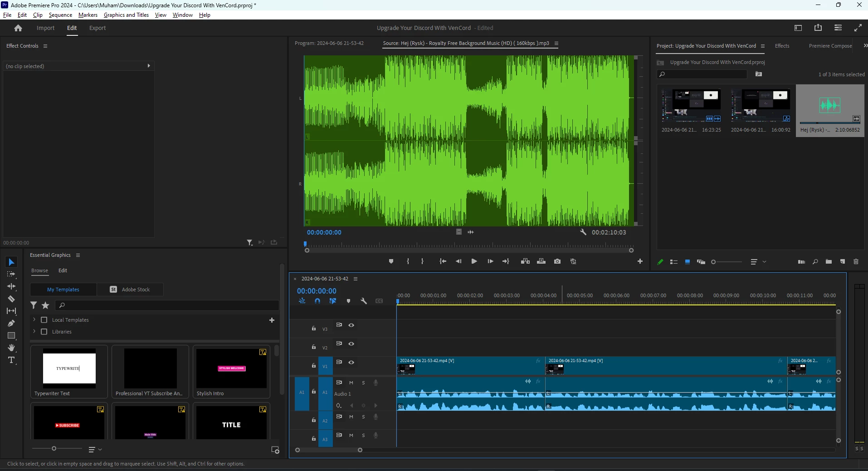Select the Track Select Forward tool
The height and width of the screenshot is (471, 868).
(x=11, y=274)
